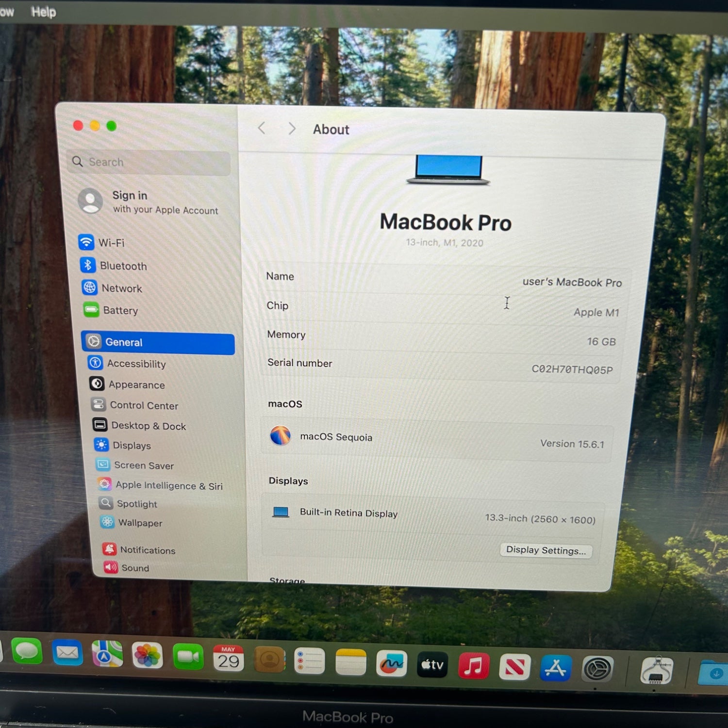Open App Store from the Dock

point(556,668)
